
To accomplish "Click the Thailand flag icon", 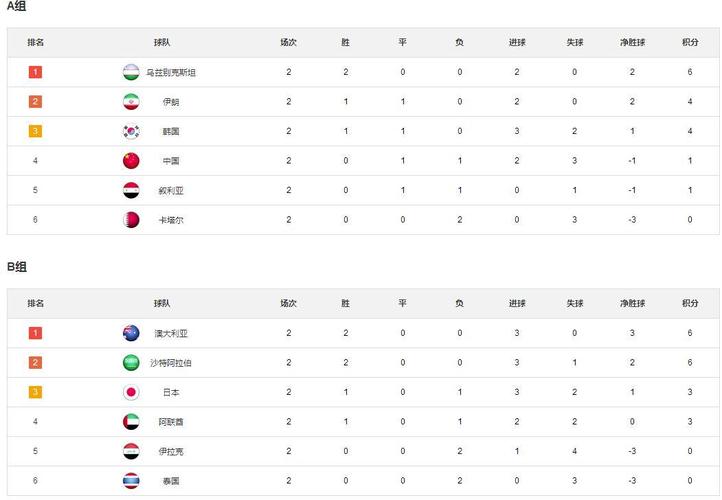I will pos(131,480).
